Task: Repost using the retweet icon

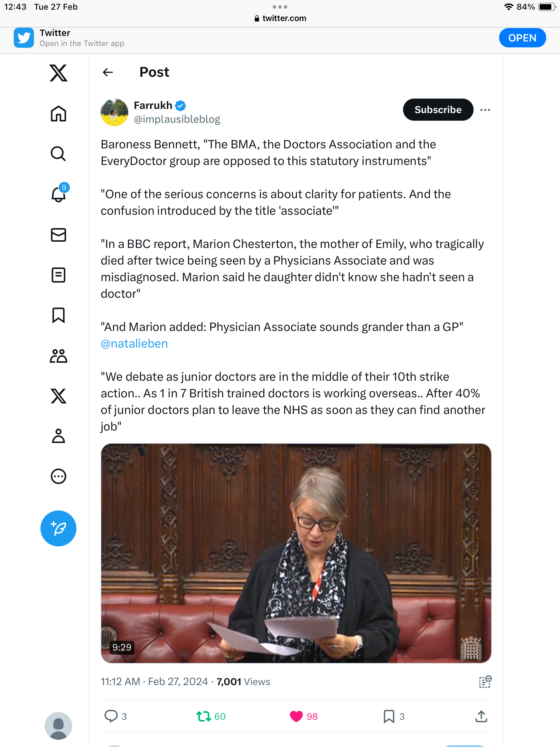Action: point(204,716)
